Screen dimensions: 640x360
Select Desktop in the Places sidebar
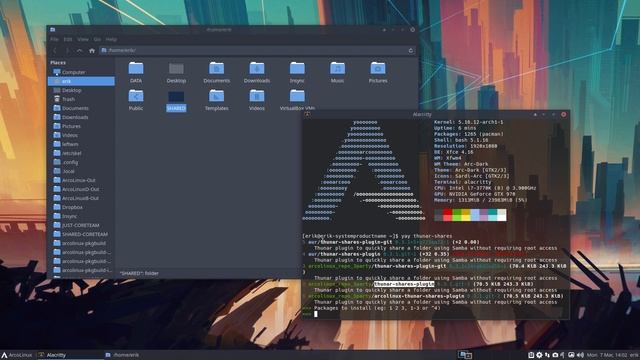coord(81,90)
